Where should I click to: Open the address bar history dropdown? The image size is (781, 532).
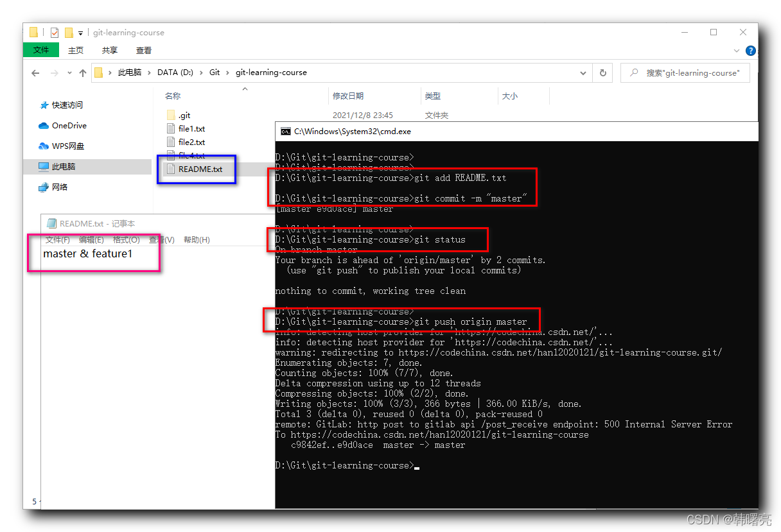[x=583, y=73]
